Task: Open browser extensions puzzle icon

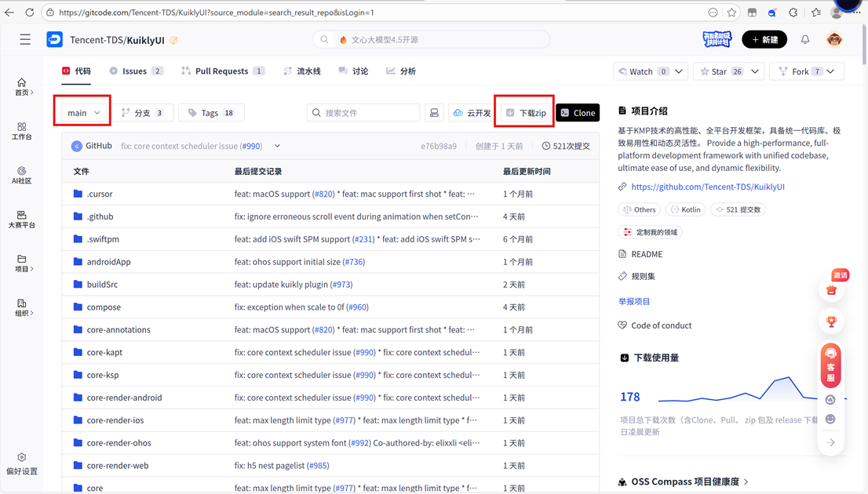Action: (793, 13)
